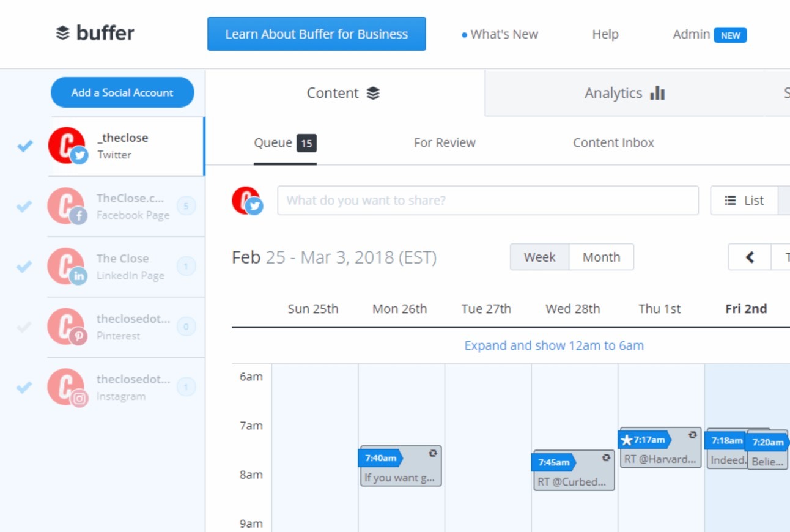Open the Admin menu
Viewport: 790px width, 532px height.
coord(692,34)
